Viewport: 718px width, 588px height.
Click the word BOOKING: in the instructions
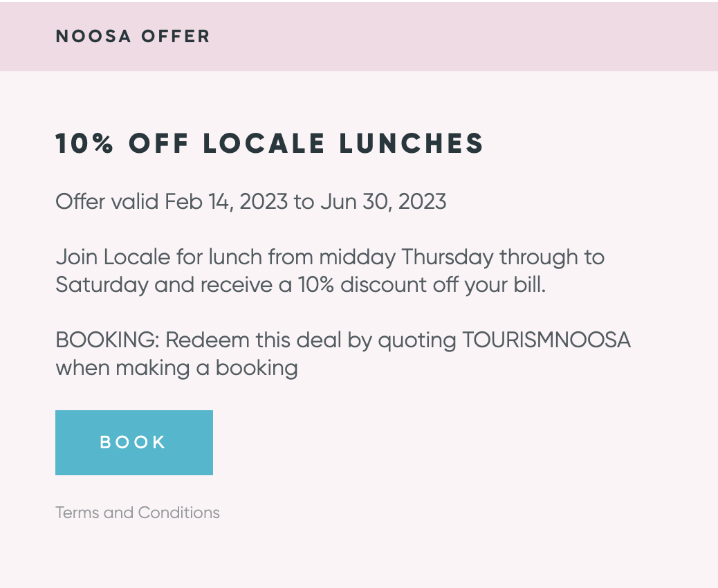(x=107, y=340)
